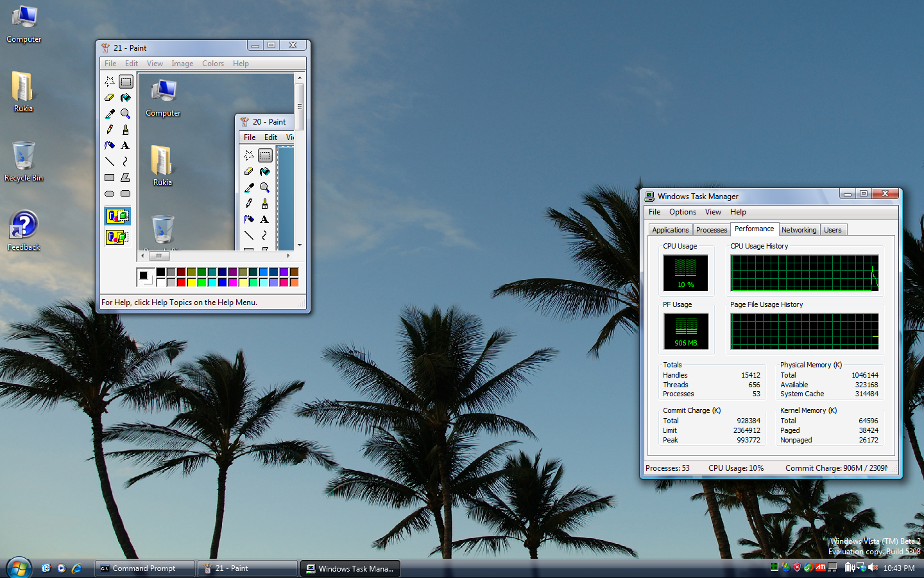This screenshot has height=578, width=924.
Task: Select the Airbrush spray can tool
Action: tap(110, 146)
